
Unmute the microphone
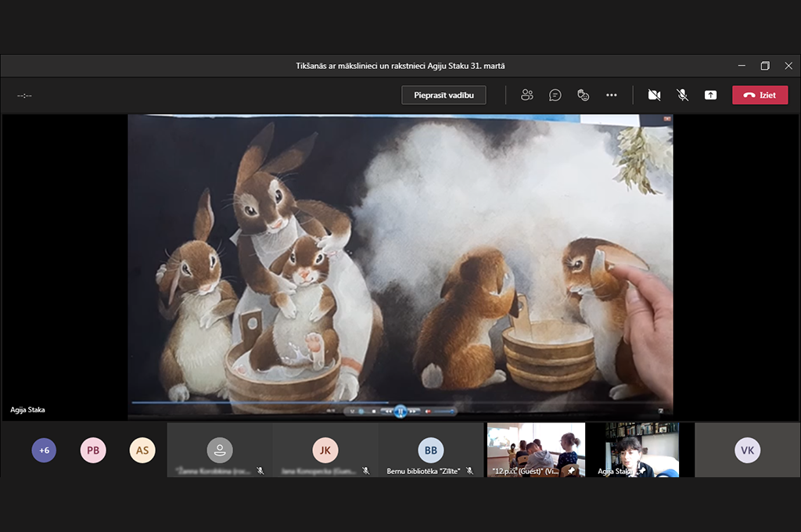(x=682, y=95)
